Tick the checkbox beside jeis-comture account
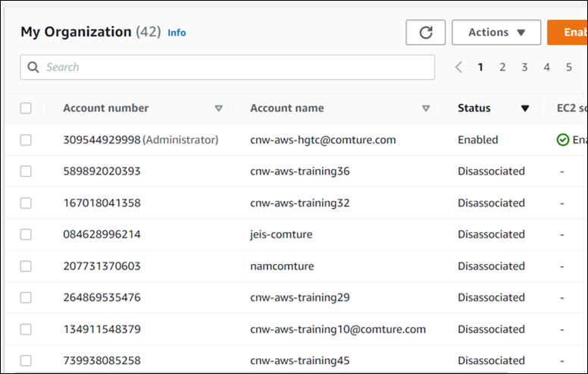Image resolution: width=588 pixels, height=374 pixels. pos(26,234)
